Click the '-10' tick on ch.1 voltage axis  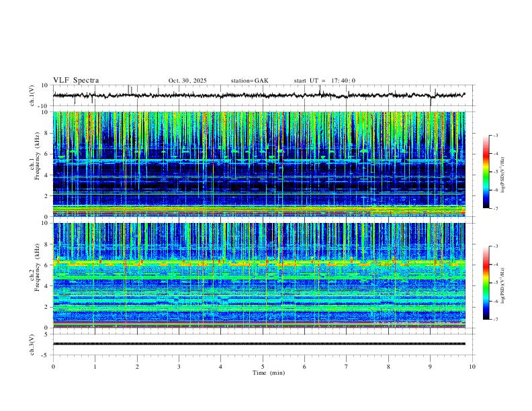[44, 106]
